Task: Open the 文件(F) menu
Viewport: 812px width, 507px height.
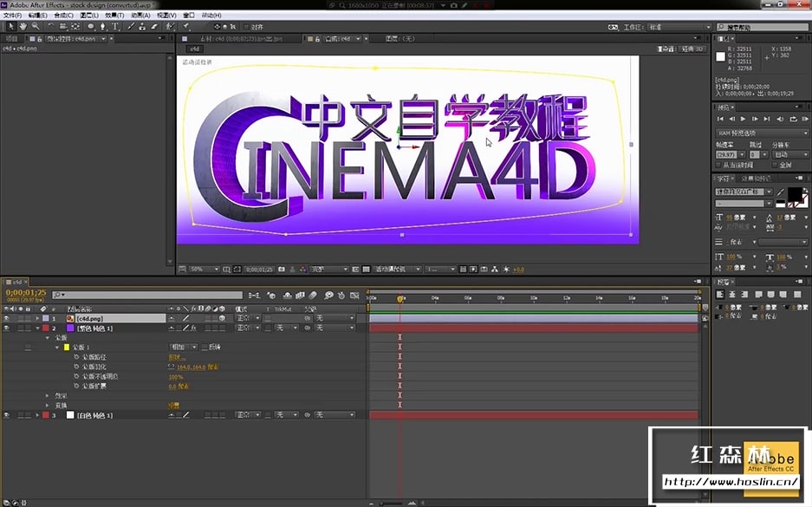Action: [12, 16]
